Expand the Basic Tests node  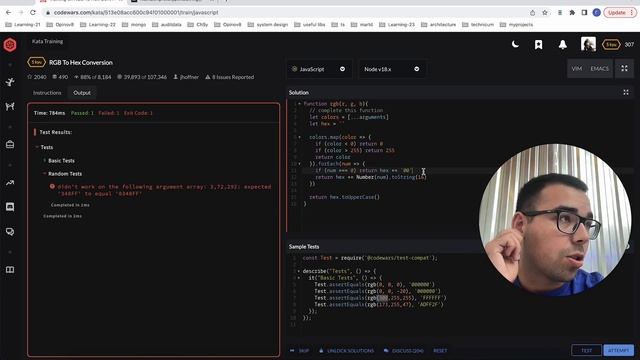coord(44,160)
